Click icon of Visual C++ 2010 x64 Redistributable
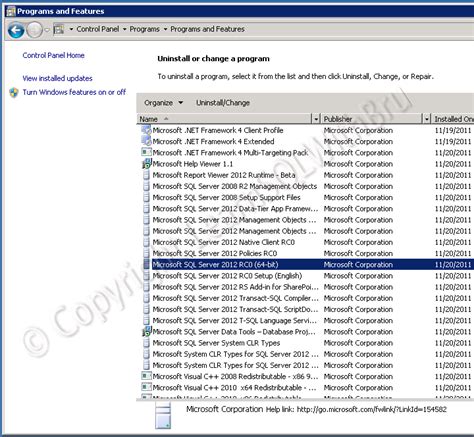This screenshot has width=474, height=437. pyautogui.click(x=146, y=388)
